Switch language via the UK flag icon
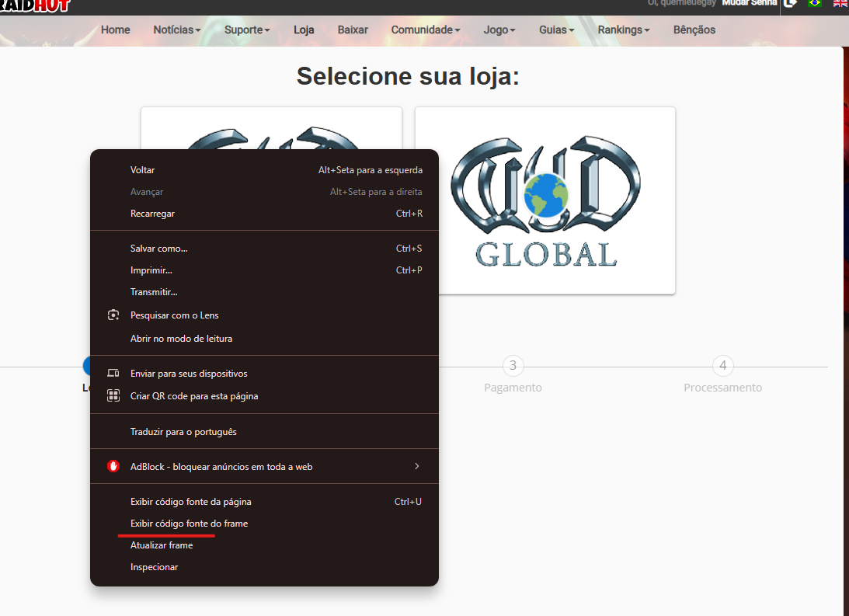The height and width of the screenshot is (616, 849). point(840,4)
